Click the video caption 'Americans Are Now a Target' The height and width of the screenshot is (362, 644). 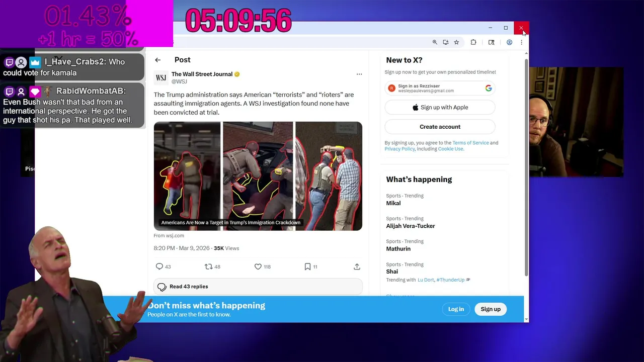pos(231,223)
